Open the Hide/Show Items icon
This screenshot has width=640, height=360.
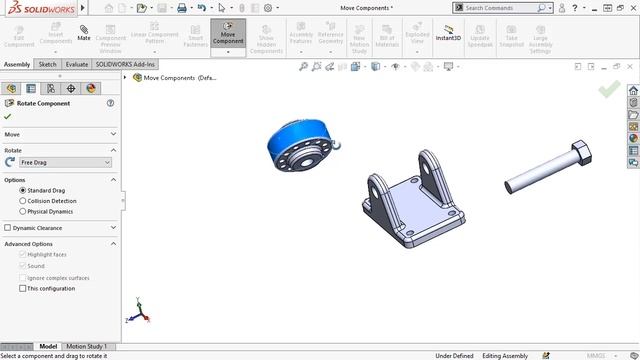[395, 67]
